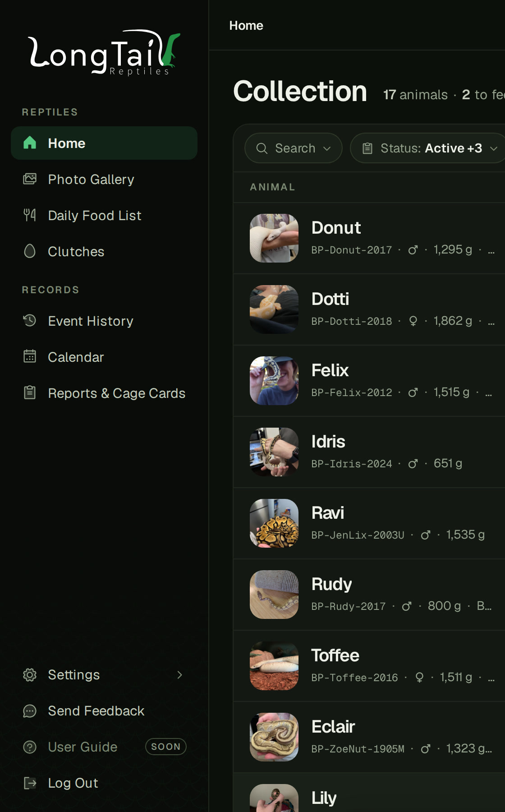Click the LongTail Reptiles logo

pyautogui.click(x=104, y=53)
